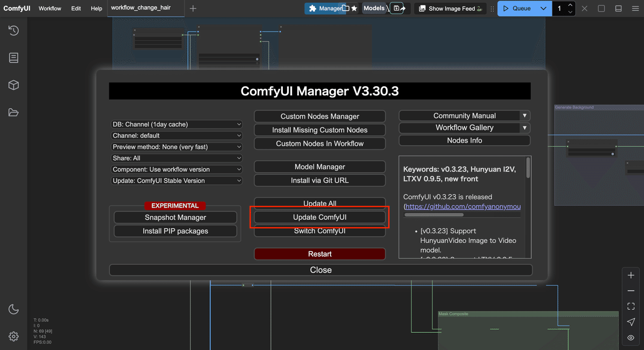Screen dimensions: 644x350
Task: Click the select mode arrow icon on canvas
Action: pos(631,322)
